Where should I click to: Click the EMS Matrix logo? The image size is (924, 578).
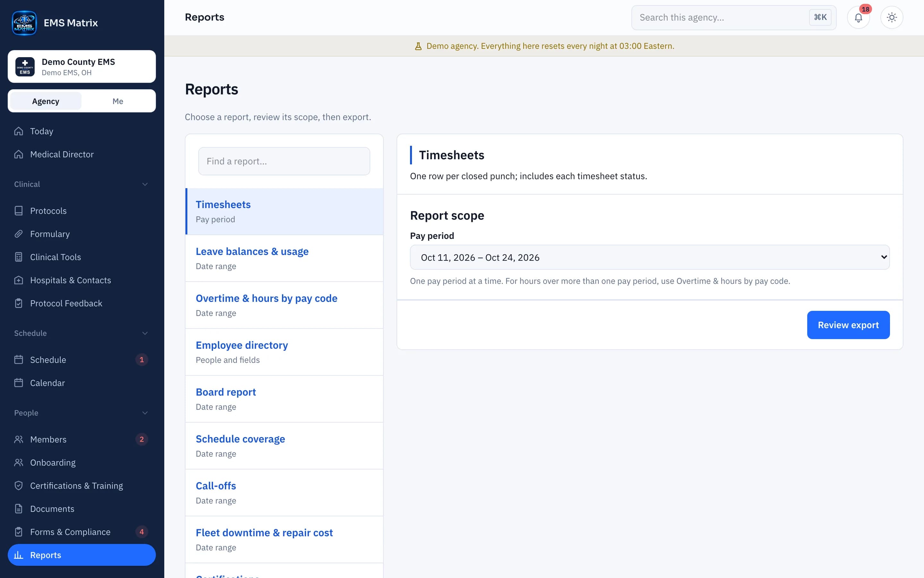click(24, 23)
